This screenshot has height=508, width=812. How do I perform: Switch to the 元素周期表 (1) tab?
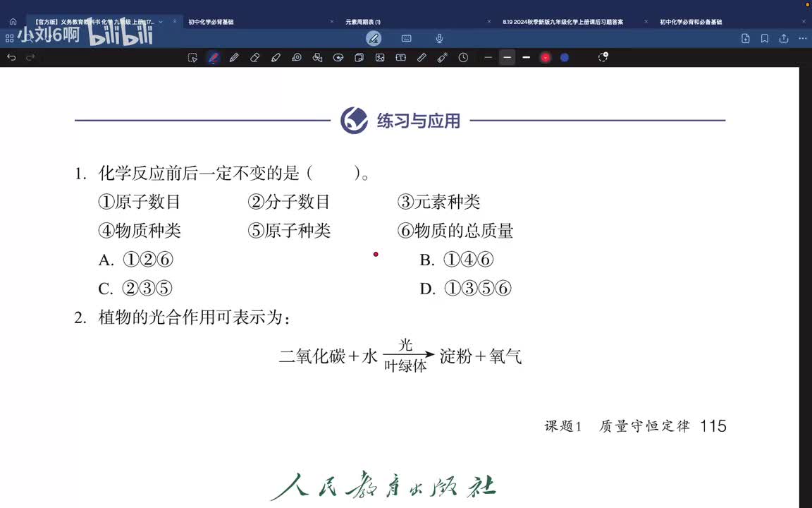pos(362,22)
